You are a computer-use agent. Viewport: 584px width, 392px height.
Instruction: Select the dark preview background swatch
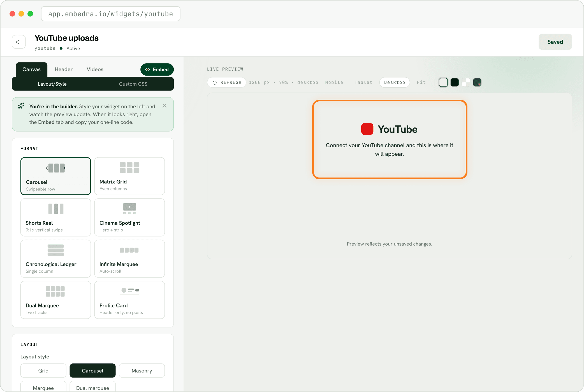pos(455,83)
